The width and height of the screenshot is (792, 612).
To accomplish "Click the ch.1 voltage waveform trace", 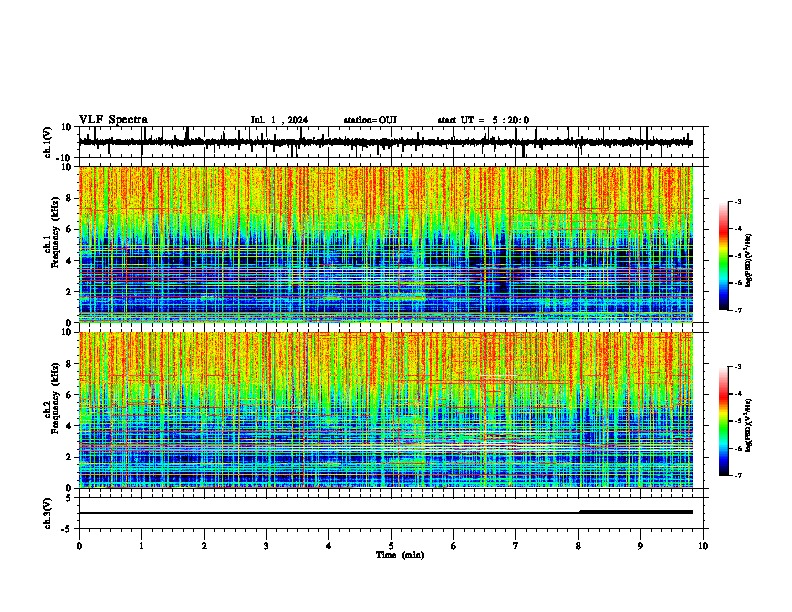I will (386, 142).
